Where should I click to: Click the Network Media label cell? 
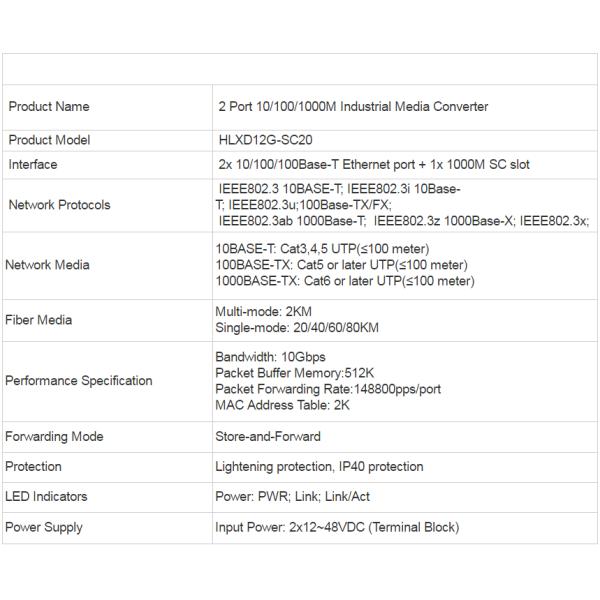[47, 265]
